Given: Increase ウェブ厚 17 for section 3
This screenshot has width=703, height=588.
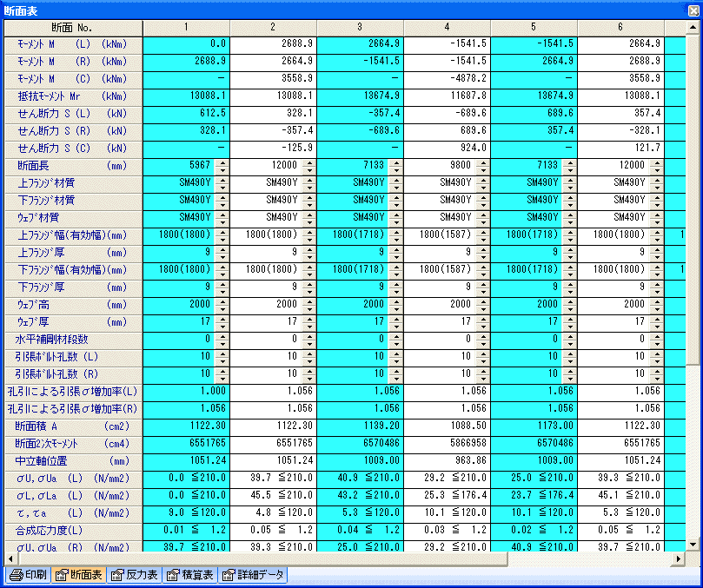Looking at the screenshot, I should (x=396, y=320).
